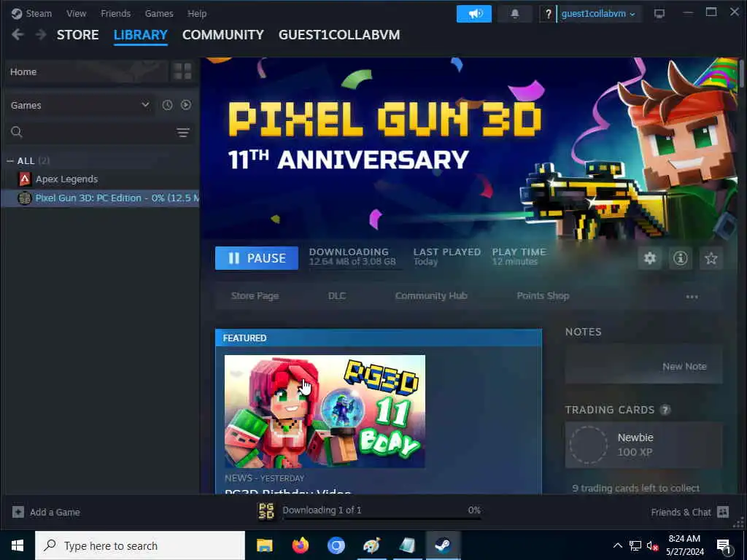Open the Community Hub link
Image resolution: width=747 pixels, height=560 pixels.
[431, 296]
